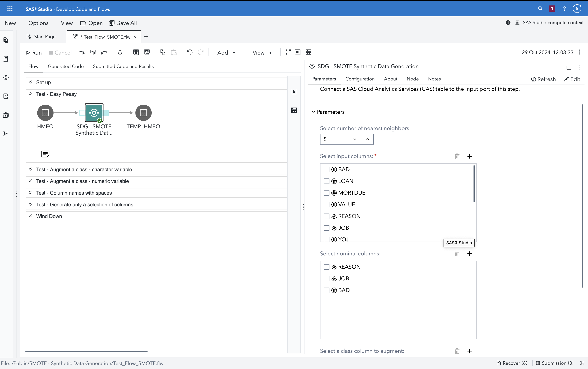Click the sticky note icon in flow

click(x=45, y=154)
